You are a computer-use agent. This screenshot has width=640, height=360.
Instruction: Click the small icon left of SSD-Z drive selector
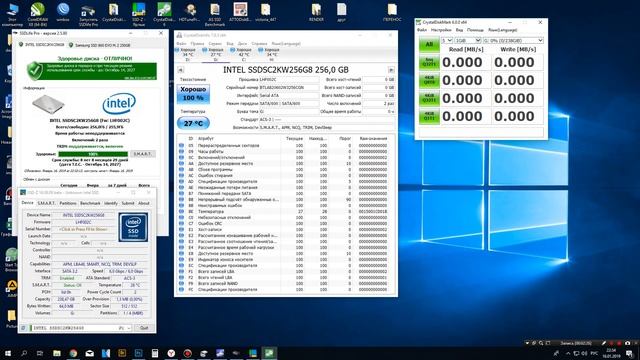(24, 328)
